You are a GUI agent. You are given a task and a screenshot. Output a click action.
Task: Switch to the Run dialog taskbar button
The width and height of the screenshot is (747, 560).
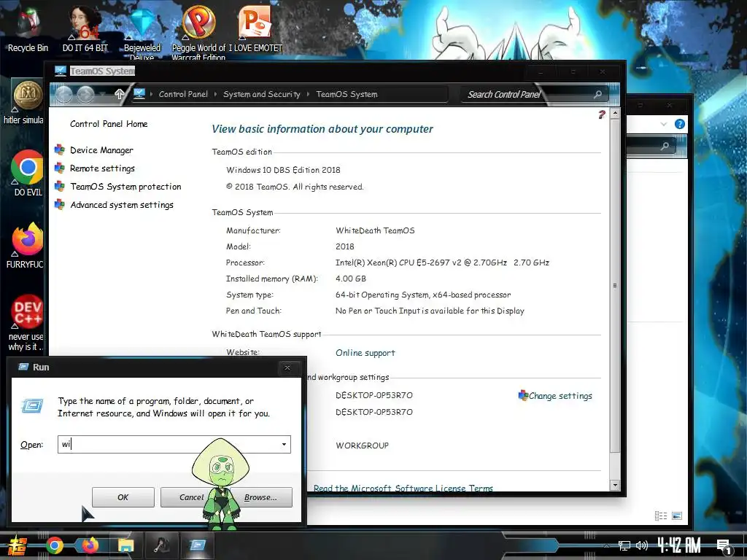(197, 545)
